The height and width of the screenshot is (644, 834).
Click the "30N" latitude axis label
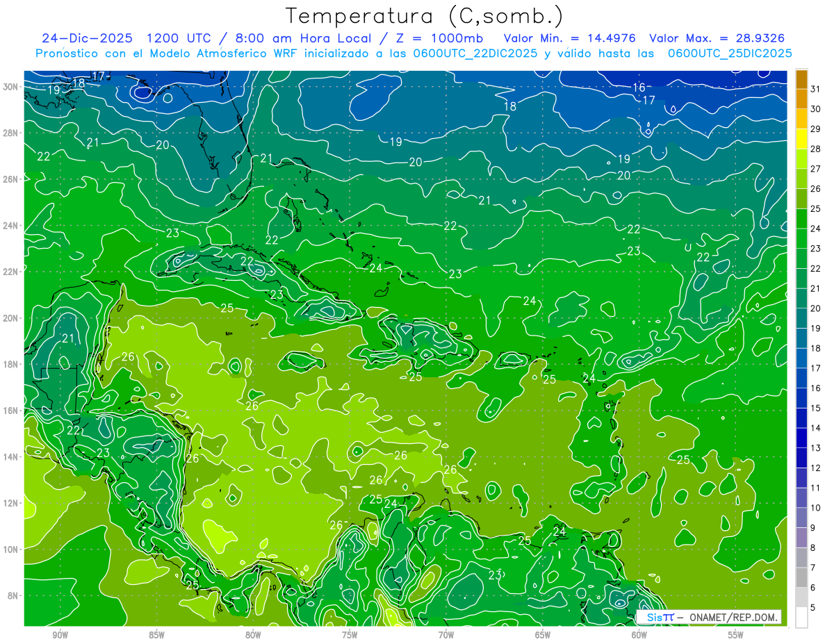[x=11, y=87]
